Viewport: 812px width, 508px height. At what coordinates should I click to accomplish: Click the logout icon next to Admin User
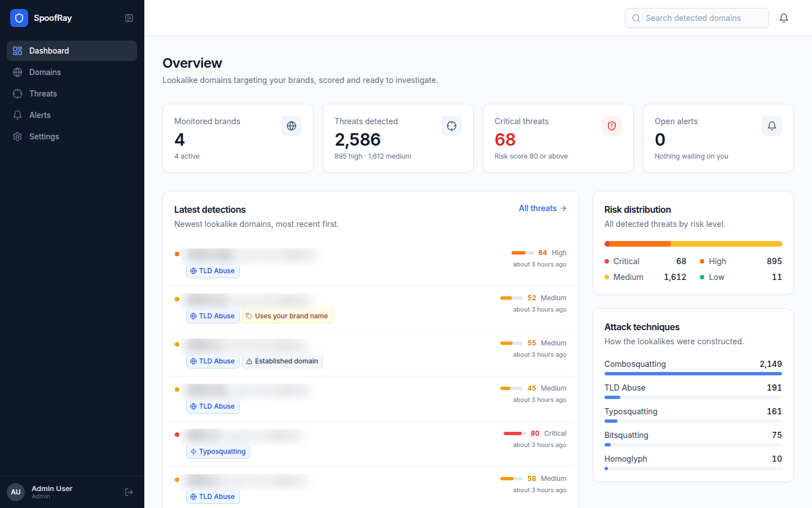coord(129,492)
